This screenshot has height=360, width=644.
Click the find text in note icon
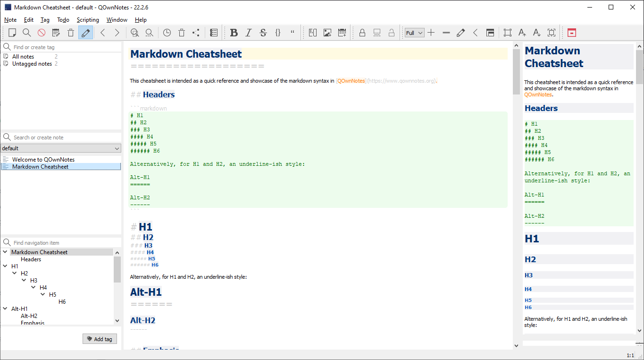150,33
